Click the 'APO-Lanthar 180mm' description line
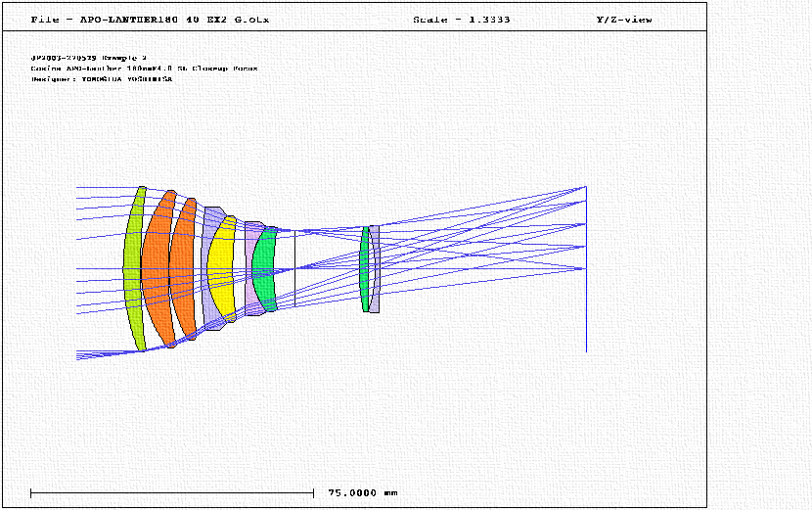The height and width of the screenshot is (510, 812). pos(144,69)
